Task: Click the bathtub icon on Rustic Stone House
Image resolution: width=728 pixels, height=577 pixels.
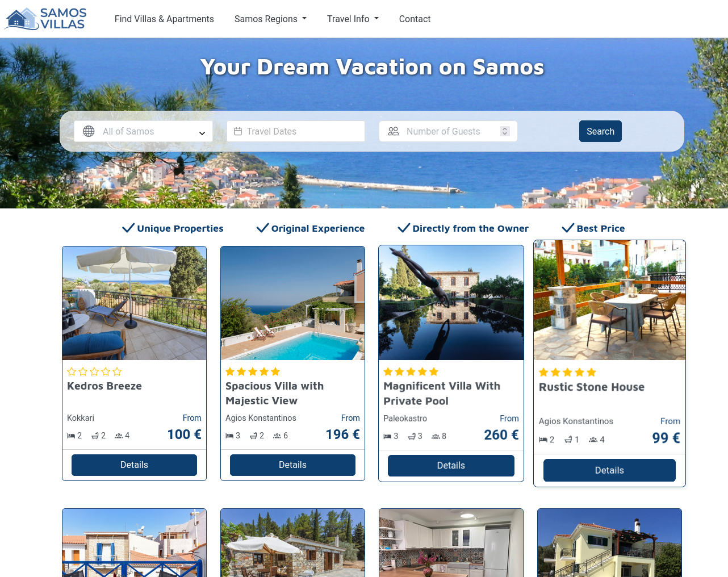Action: coord(568,440)
